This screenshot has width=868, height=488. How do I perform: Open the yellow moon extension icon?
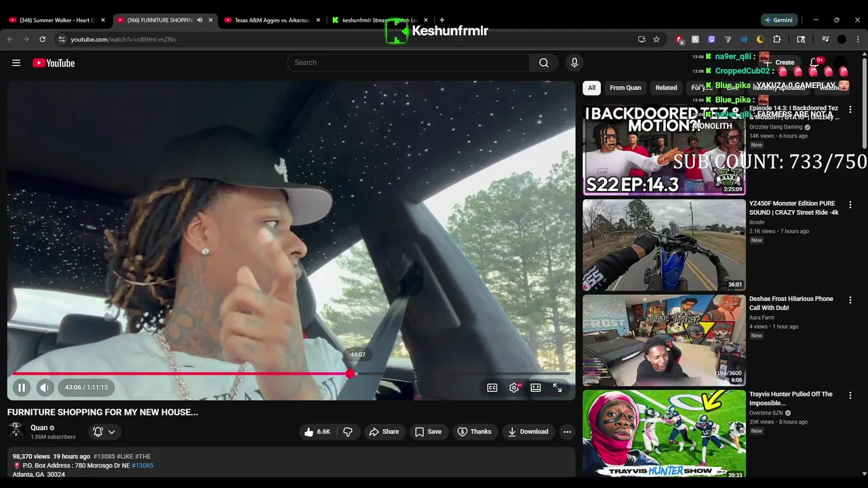tap(760, 39)
